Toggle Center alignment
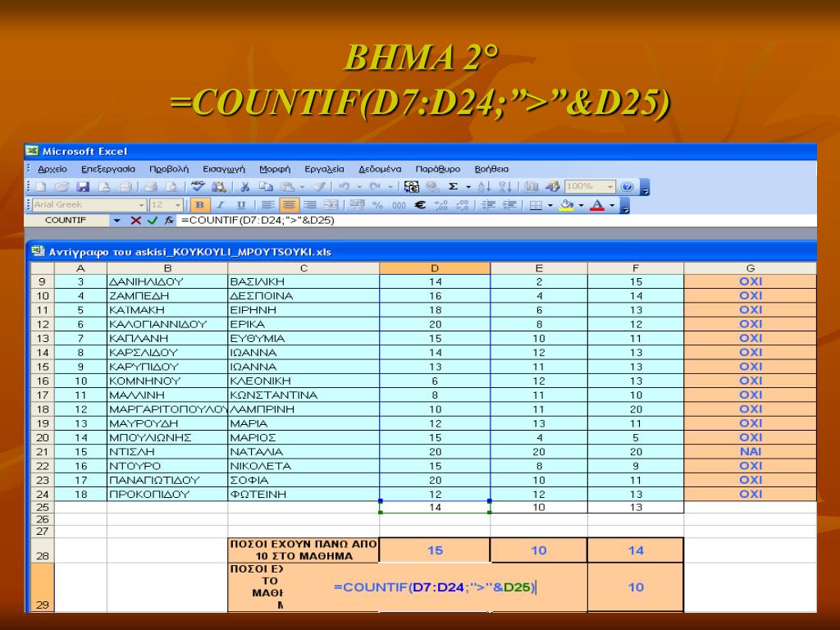The image size is (840, 630). (x=289, y=205)
